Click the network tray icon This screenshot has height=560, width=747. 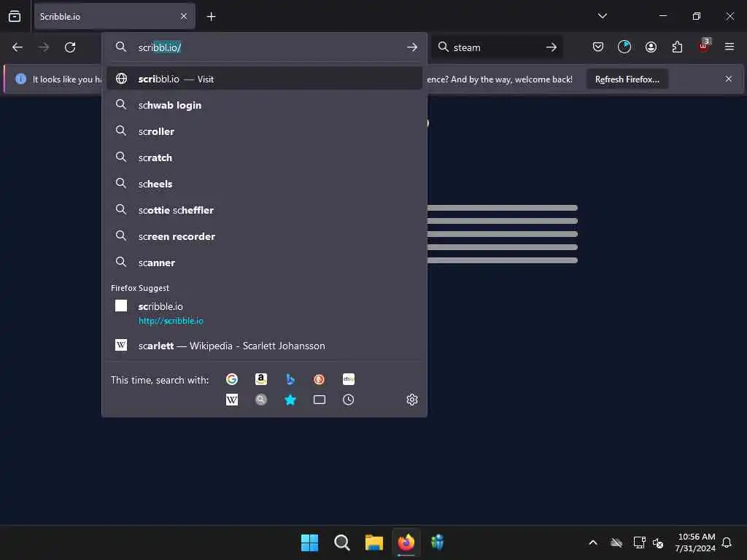point(639,542)
